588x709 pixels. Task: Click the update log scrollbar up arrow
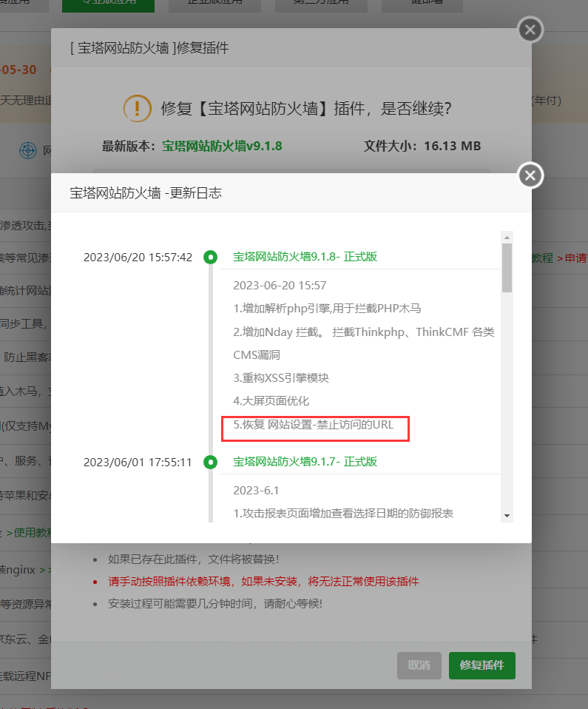[x=507, y=238]
